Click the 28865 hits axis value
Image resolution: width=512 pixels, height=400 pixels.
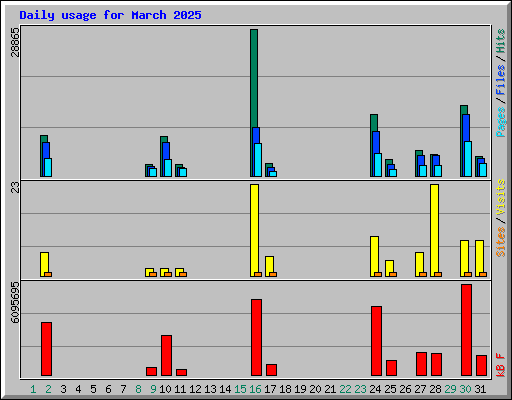pyautogui.click(x=15, y=42)
